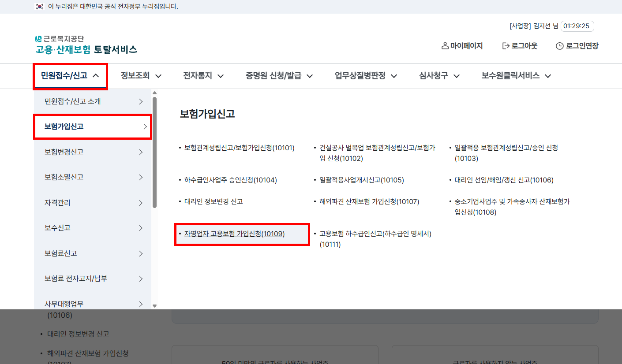
Task: Collapse the 민원접수/신고 menu
Action: click(71, 76)
